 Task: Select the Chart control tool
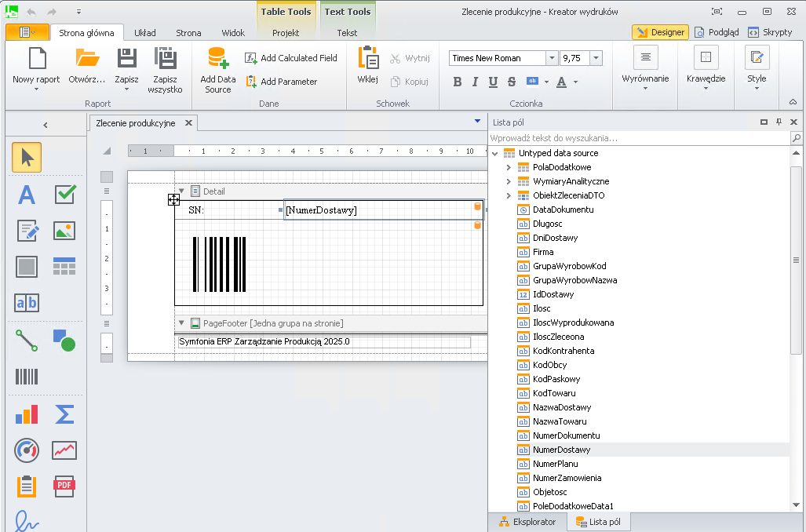click(x=27, y=414)
